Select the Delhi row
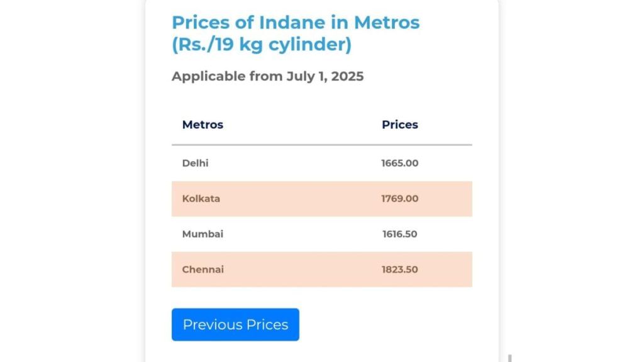Image resolution: width=644 pixels, height=362 pixels. [321, 163]
